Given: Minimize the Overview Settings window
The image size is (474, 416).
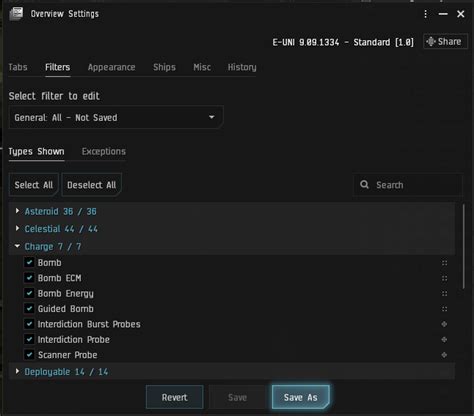Looking at the screenshot, I should [443, 14].
